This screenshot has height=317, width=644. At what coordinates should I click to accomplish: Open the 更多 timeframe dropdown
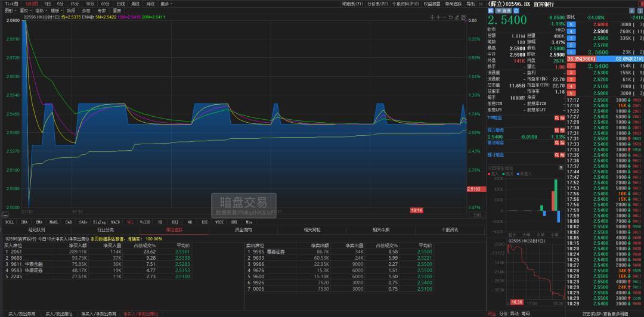(x=166, y=4)
